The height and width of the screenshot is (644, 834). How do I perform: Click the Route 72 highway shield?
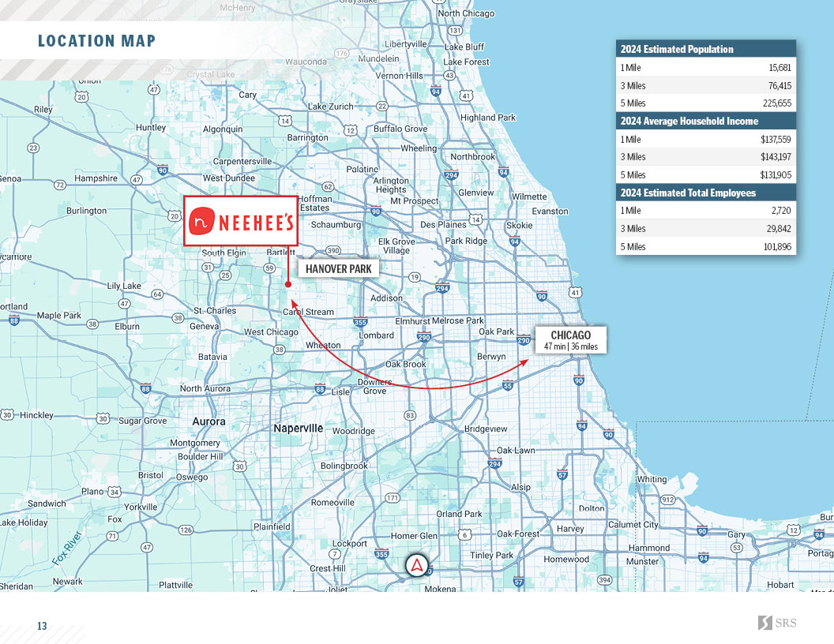click(x=59, y=185)
